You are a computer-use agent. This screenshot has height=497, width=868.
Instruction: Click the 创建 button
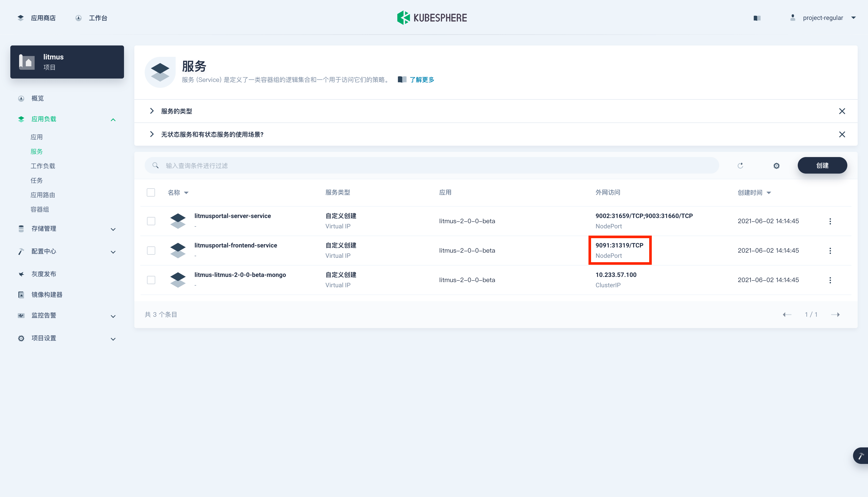[x=822, y=166]
